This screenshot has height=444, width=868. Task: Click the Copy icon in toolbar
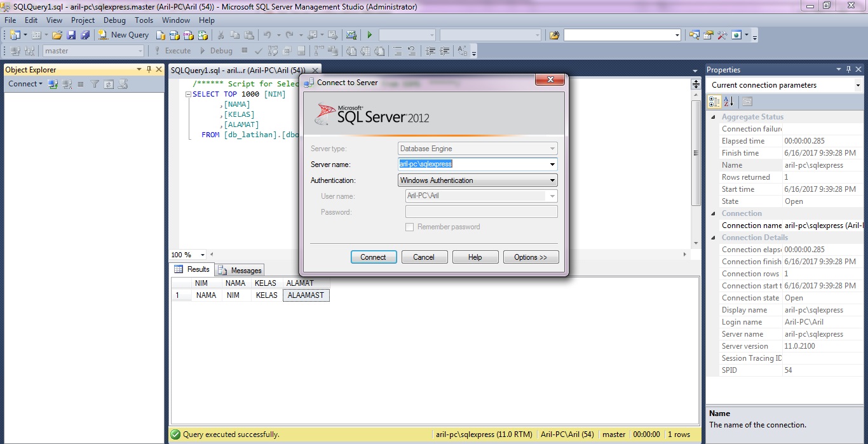click(x=235, y=35)
